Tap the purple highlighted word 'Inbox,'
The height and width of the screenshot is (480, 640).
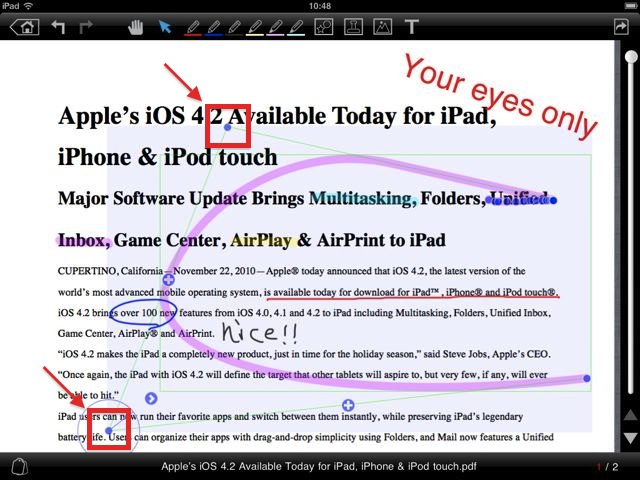[84, 240]
